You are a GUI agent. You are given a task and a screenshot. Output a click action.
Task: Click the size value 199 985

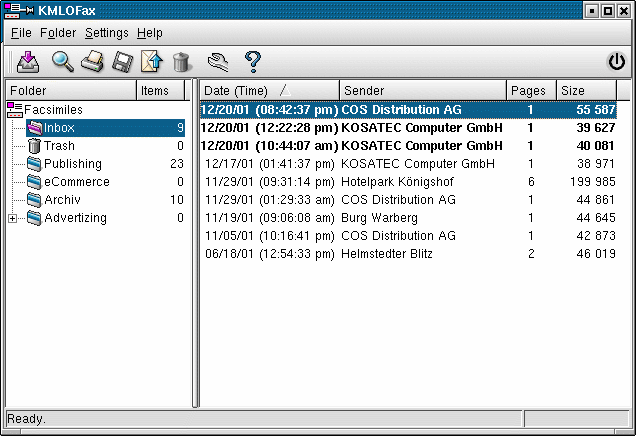click(593, 182)
